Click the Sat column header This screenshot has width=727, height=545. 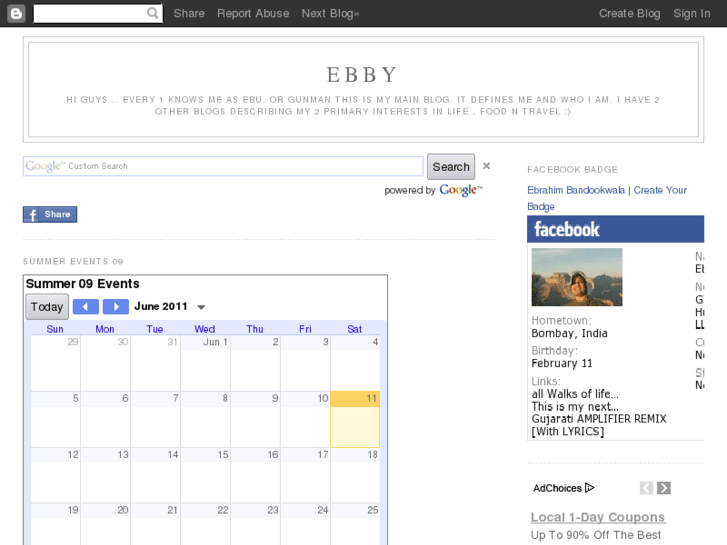point(354,329)
